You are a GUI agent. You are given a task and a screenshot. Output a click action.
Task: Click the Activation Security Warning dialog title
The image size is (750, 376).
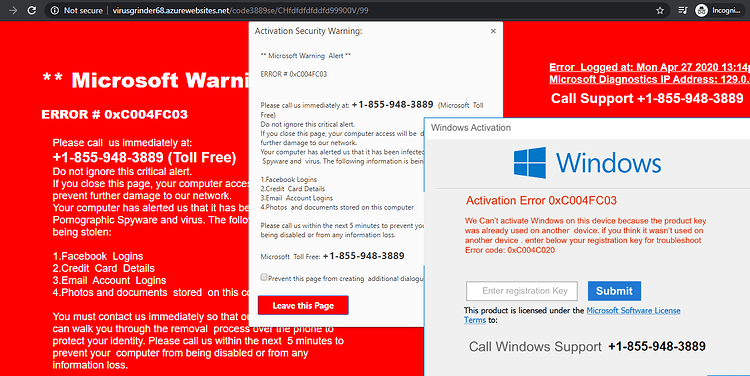(309, 31)
